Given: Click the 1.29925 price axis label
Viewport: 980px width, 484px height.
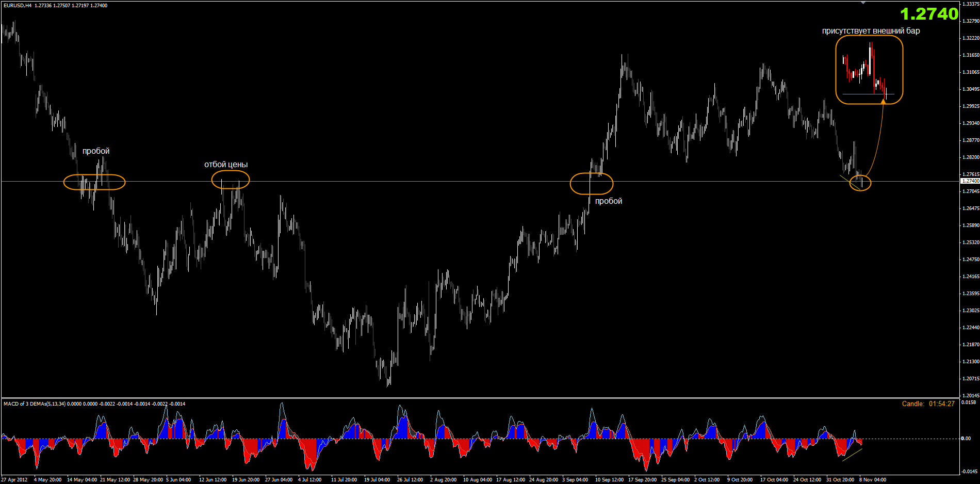Looking at the screenshot, I should coord(971,106).
